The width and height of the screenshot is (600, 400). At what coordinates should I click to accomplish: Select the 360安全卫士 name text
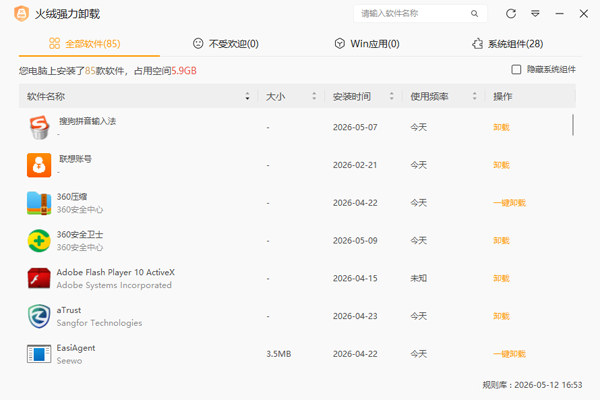[x=80, y=234]
